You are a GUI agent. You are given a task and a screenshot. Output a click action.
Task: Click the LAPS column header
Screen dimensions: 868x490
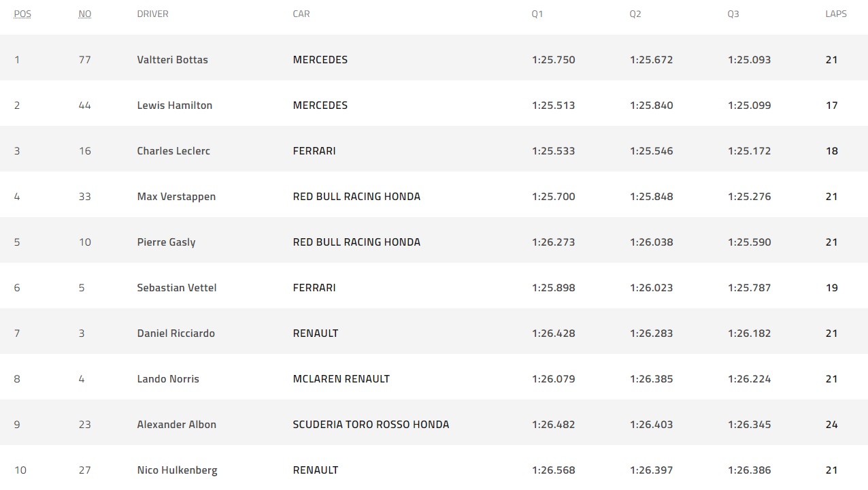(x=836, y=14)
